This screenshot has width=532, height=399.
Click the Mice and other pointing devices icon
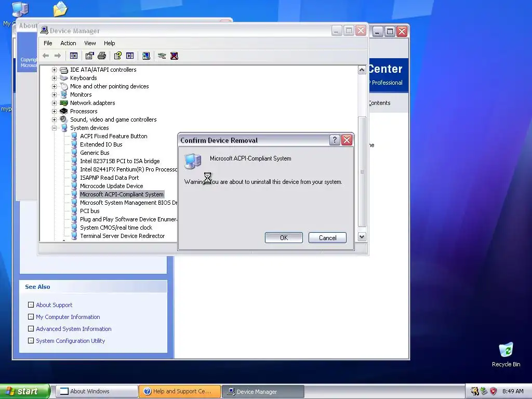click(64, 86)
